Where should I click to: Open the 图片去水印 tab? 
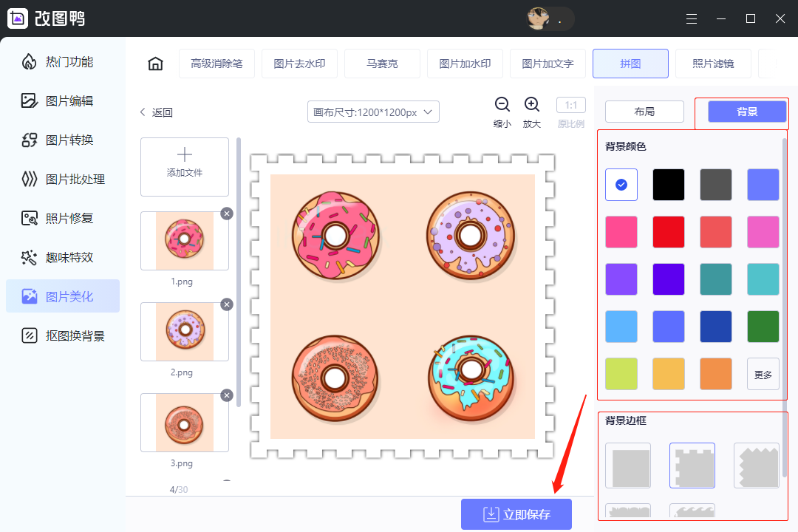point(299,64)
